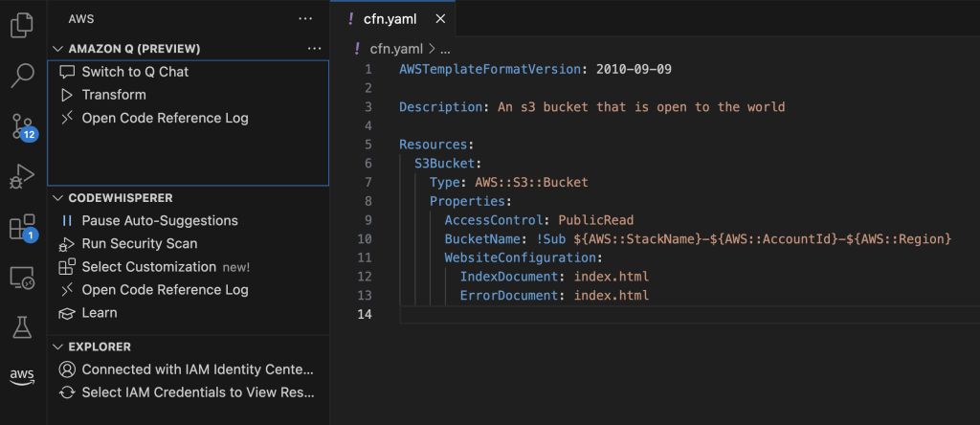
Task: Click the YAML file icon on cfn.yaml tab
Action: (x=352, y=19)
